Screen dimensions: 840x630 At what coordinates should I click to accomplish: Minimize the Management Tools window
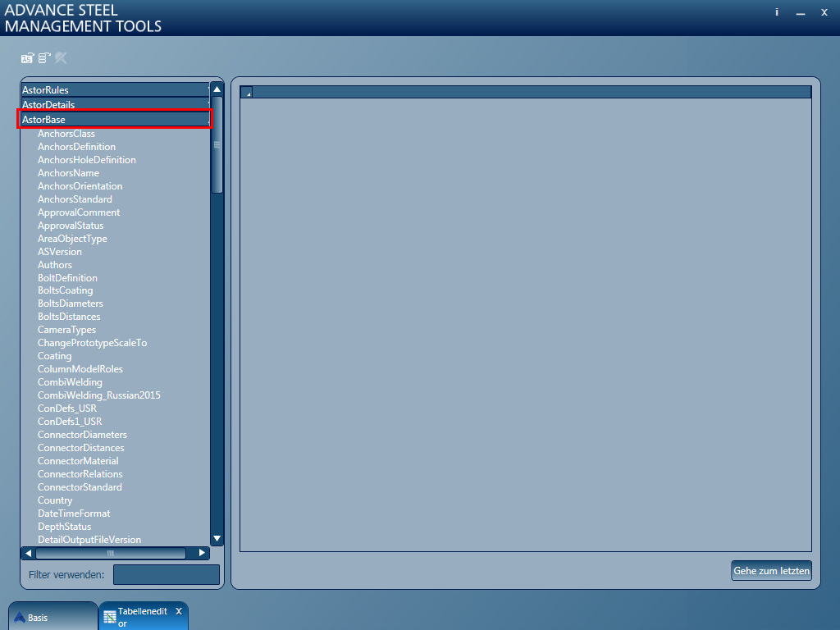pos(801,13)
